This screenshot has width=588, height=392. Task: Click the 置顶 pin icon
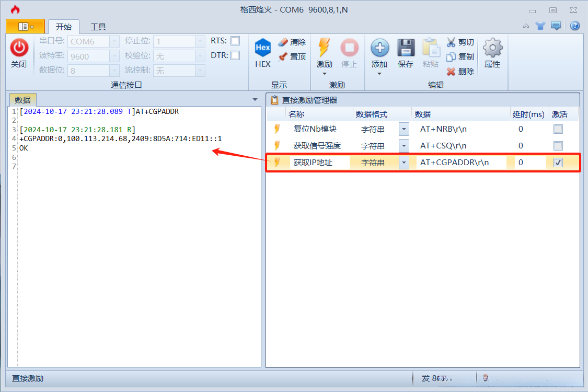tap(283, 56)
